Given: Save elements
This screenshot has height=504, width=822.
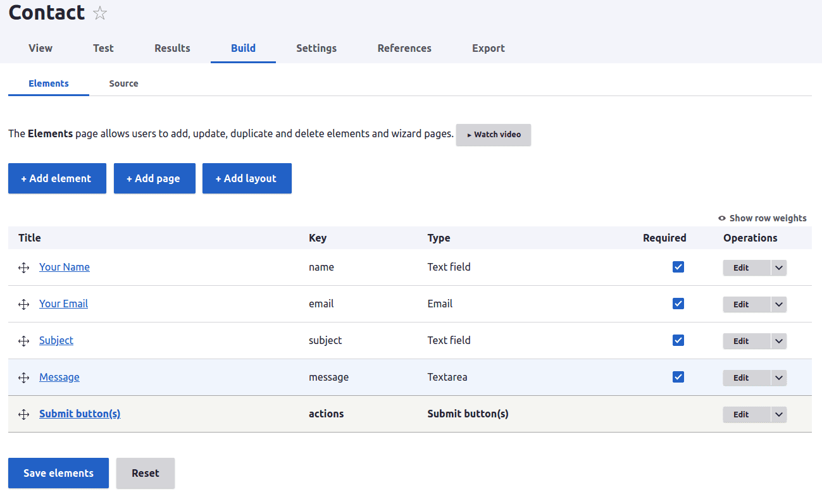Looking at the screenshot, I should pyautogui.click(x=58, y=473).
